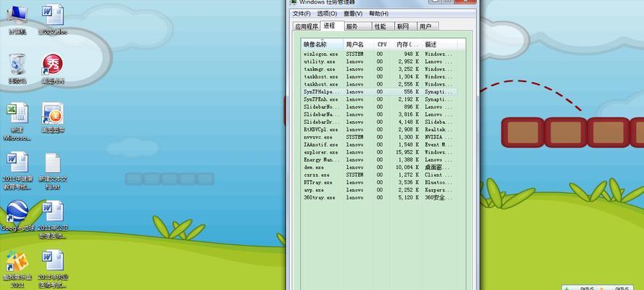Screen dimensions: 644x290
Task: Open the 新建文本文档.txt file
Action: click(x=53, y=171)
